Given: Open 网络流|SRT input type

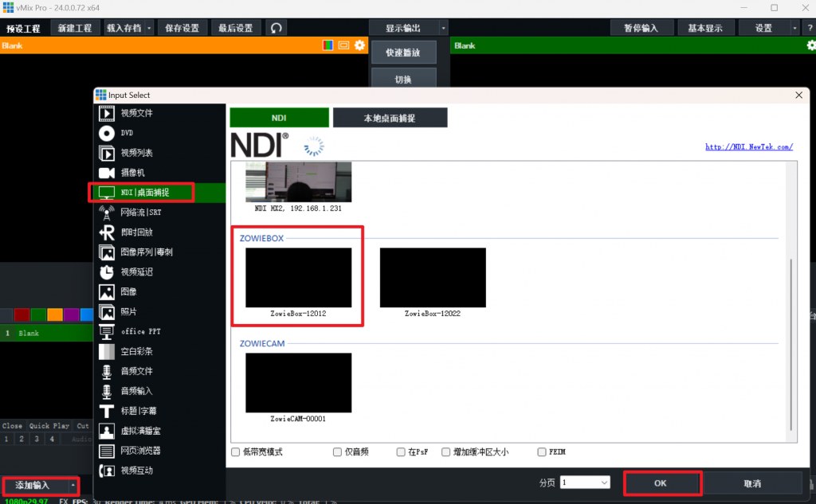Looking at the screenshot, I should point(159,213).
